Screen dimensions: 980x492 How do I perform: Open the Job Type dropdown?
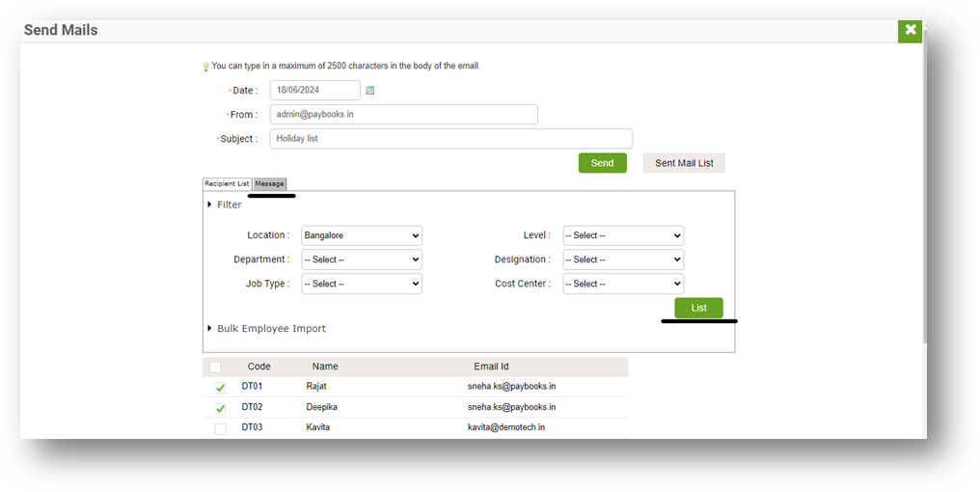coord(362,284)
